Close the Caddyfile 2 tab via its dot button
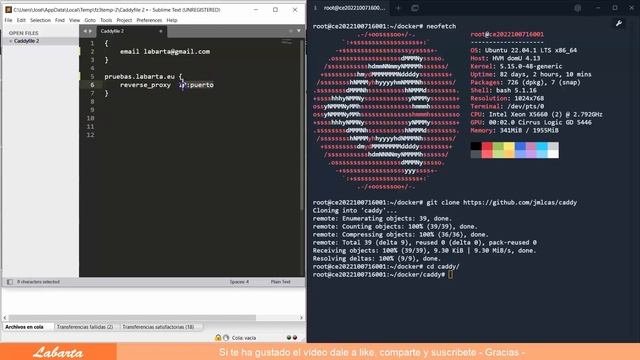The image size is (640, 360). coord(160,31)
